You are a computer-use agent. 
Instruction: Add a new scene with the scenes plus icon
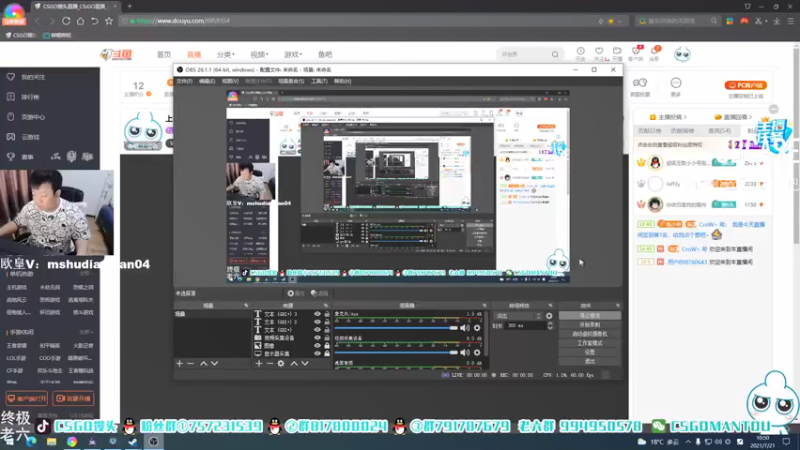tap(180, 363)
